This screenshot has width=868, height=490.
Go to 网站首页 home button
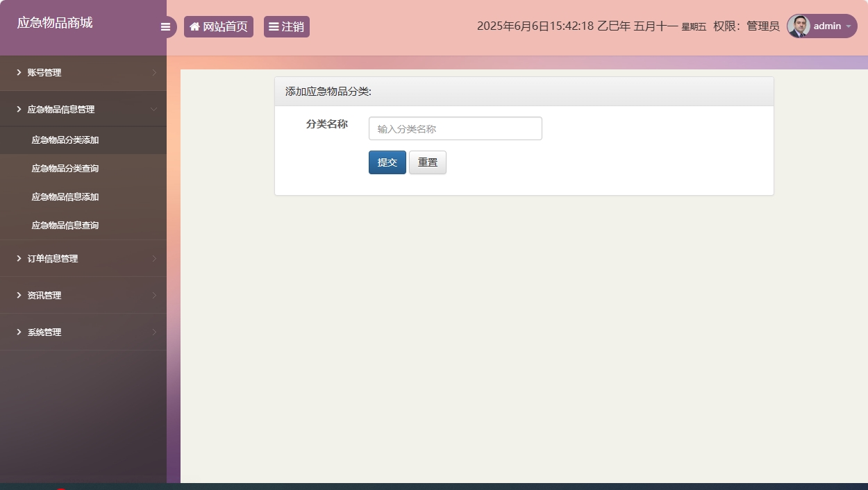[219, 26]
